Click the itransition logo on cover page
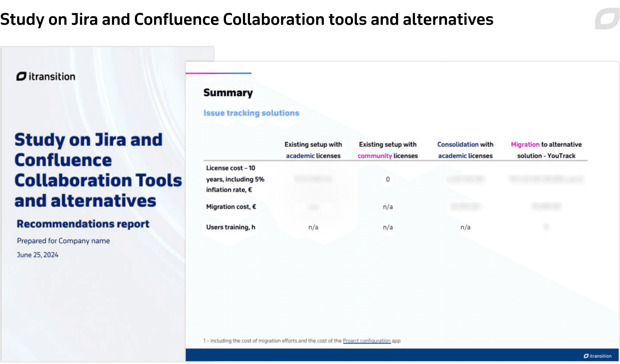The width and height of the screenshot is (620, 364). (46, 77)
